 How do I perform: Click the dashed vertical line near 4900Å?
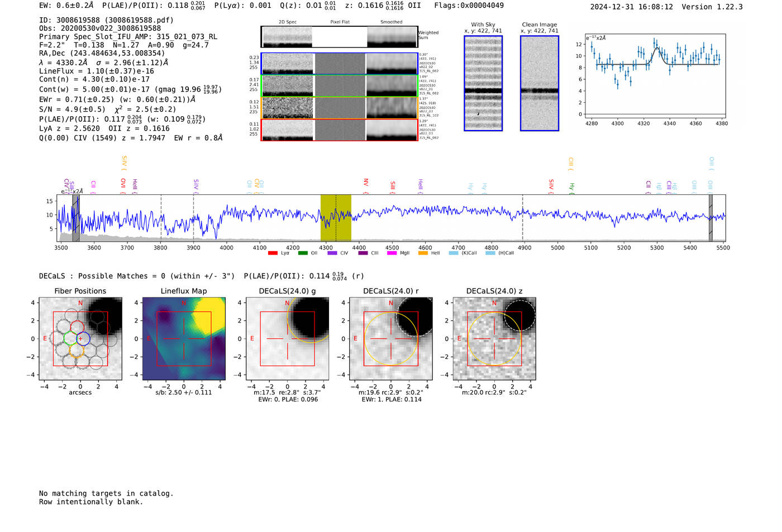pyautogui.click(x=523, y=218)
